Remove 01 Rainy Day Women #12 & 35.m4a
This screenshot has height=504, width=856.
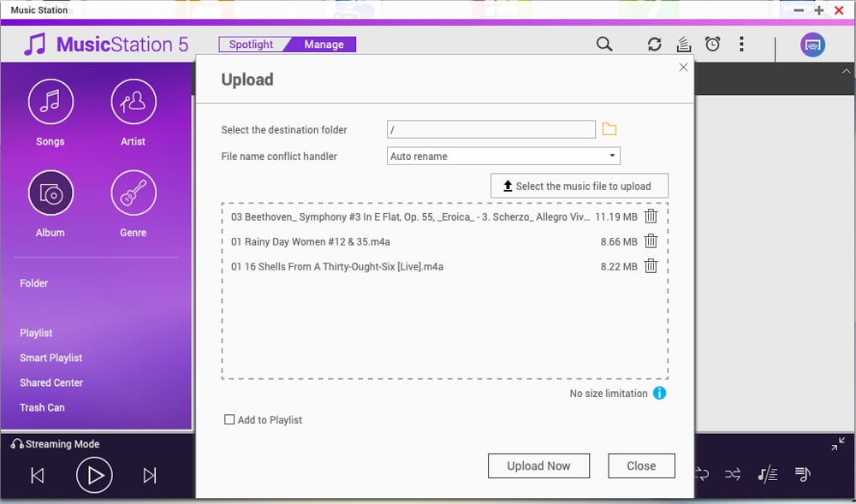click(651, 241)
